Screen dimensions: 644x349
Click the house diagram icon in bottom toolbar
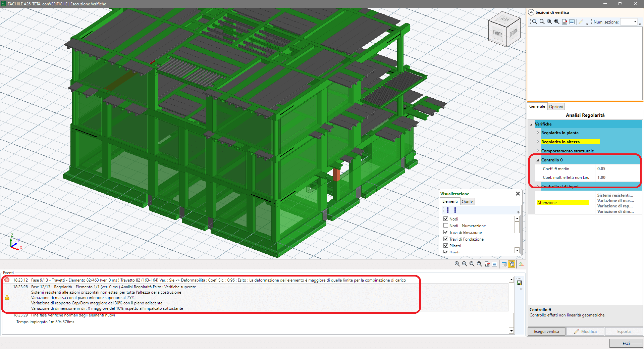[521, 264]
